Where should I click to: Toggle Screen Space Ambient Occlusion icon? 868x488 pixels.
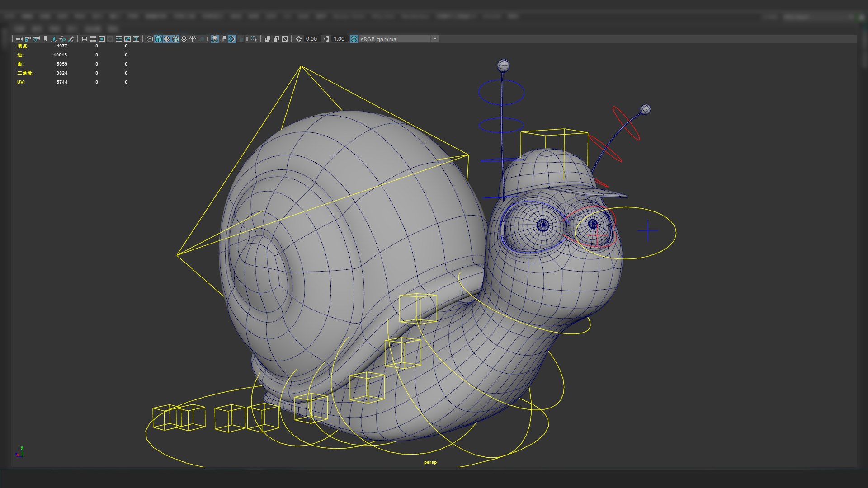coord(215,39)
